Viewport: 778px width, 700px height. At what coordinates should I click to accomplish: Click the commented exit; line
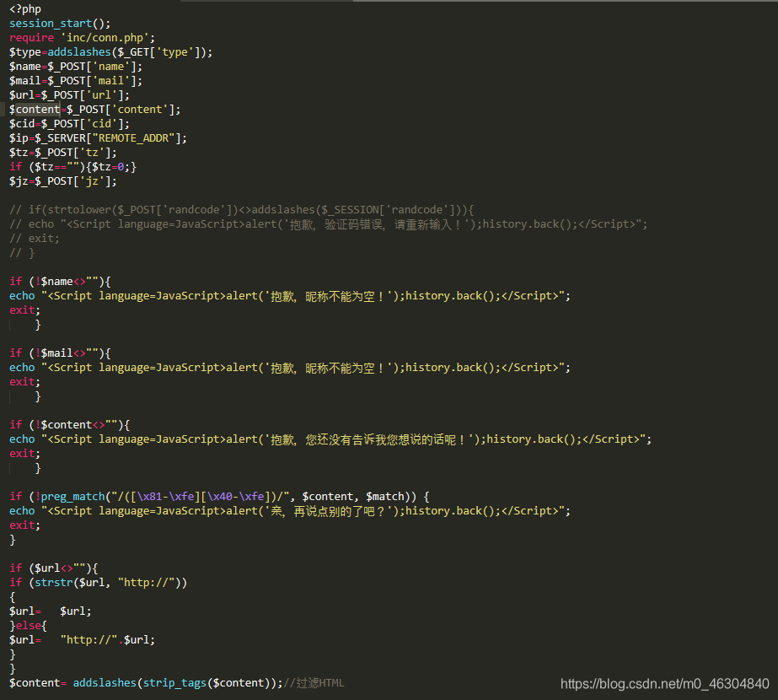click(35, 239)
